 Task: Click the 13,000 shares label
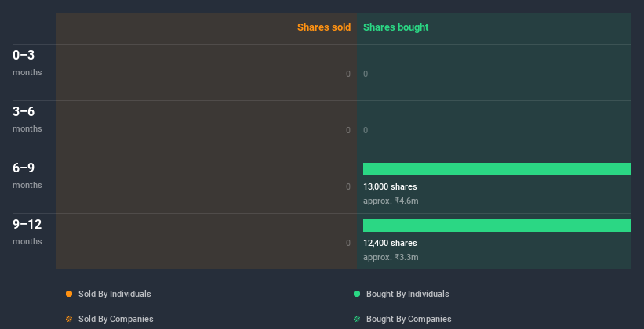[390, 186]
